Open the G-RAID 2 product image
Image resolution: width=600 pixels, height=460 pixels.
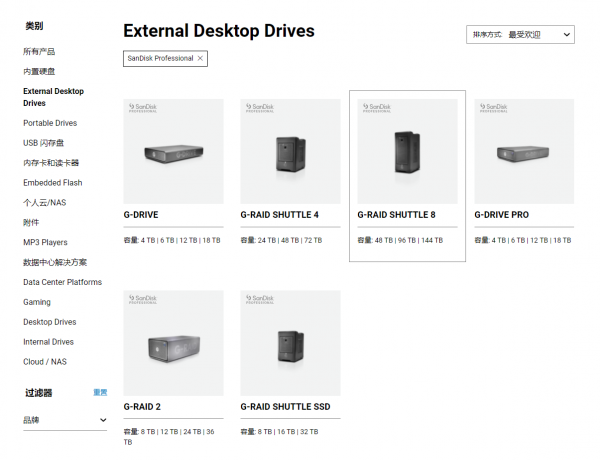point(173,343)
